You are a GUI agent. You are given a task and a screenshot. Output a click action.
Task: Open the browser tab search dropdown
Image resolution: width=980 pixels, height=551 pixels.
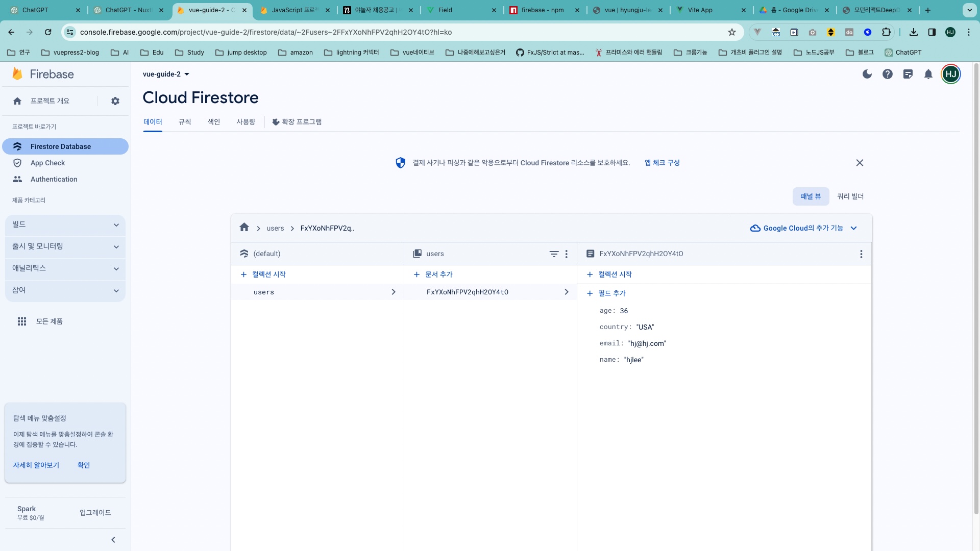pyautogui.click(x=969, y=10)
